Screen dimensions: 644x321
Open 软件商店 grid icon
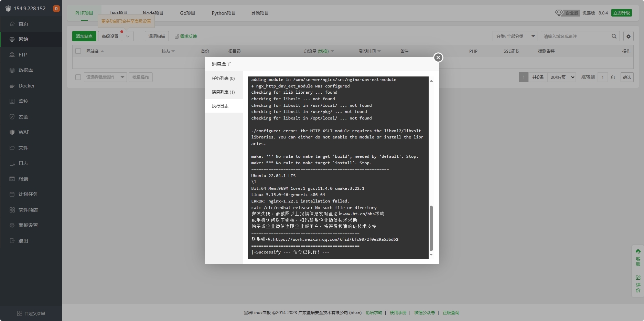(12, 210)
